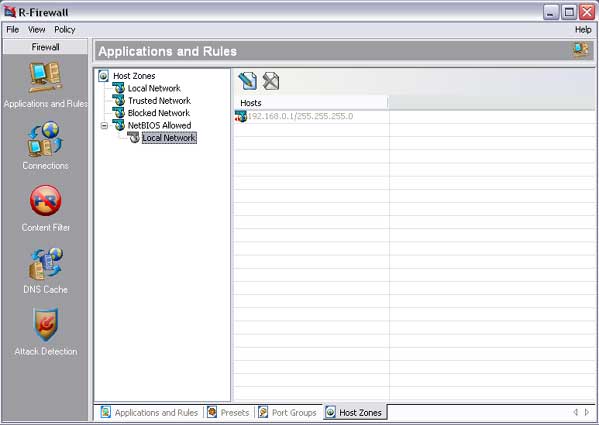This screenshot has width=599, height=425.
Task: Switch to the Presets tab
Action: pos(228,412)
